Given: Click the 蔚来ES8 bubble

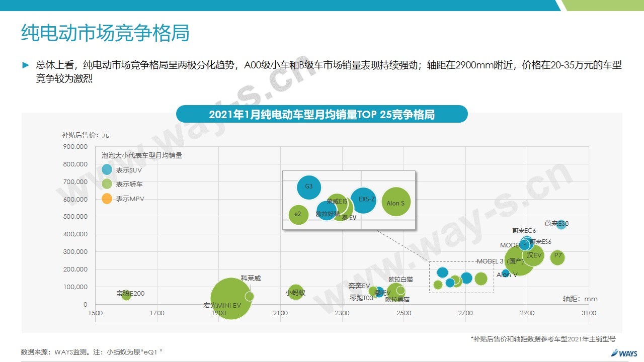Looking at the screenshot, I should pos(561,224).
